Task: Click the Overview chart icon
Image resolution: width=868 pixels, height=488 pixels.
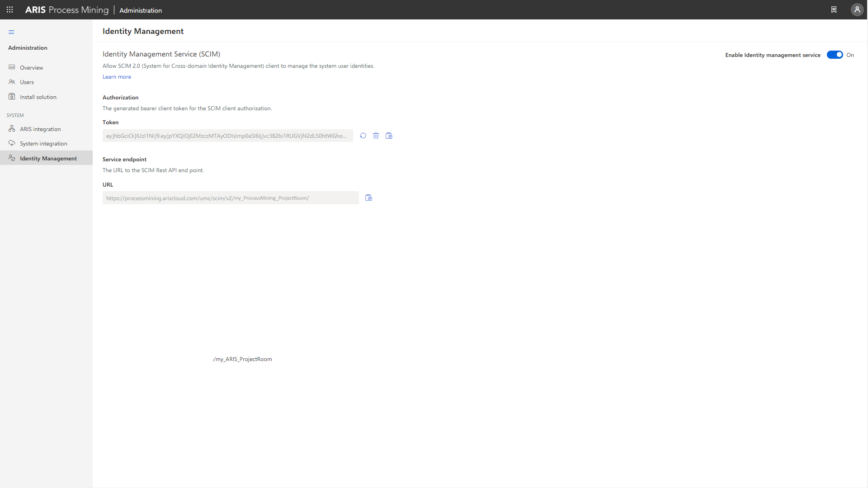Action: point(12,67)
